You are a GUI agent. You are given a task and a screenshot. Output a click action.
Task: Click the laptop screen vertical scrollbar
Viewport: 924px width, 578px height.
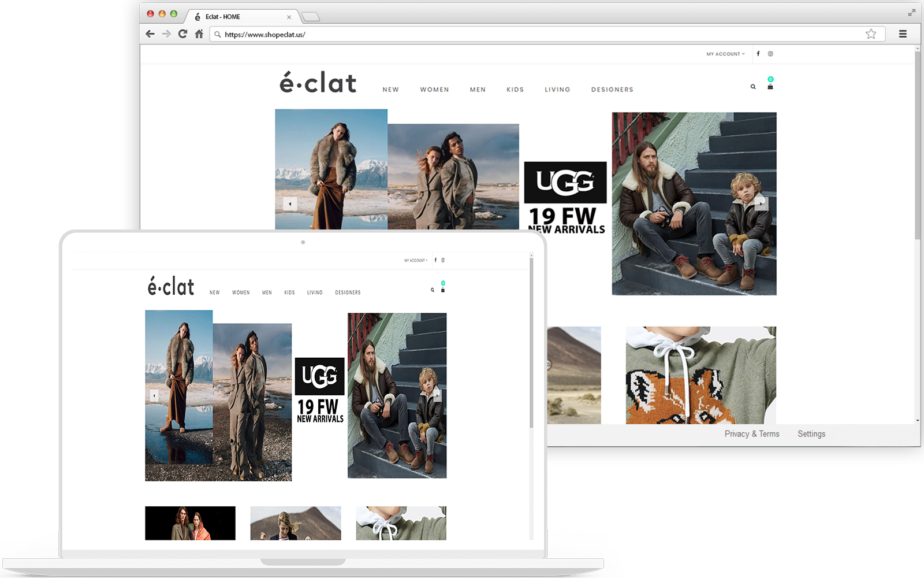pos(531,343)
